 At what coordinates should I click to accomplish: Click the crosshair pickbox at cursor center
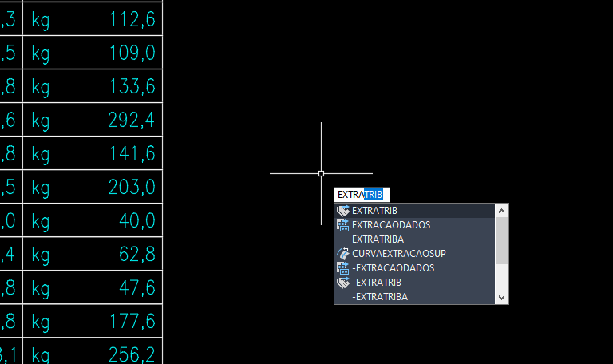point(321,173)
